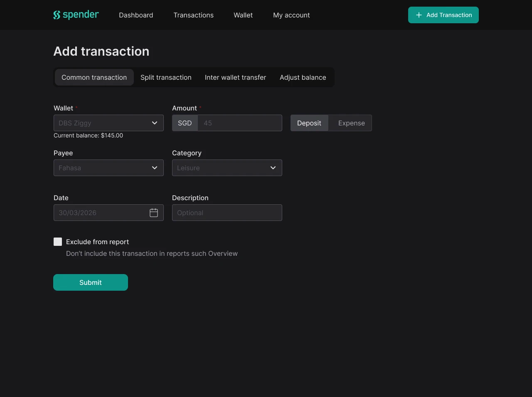Toggle Exclude from report checkbox
Image resolution: width=532 pixels, height=397 pixels.
pos(58,242)
